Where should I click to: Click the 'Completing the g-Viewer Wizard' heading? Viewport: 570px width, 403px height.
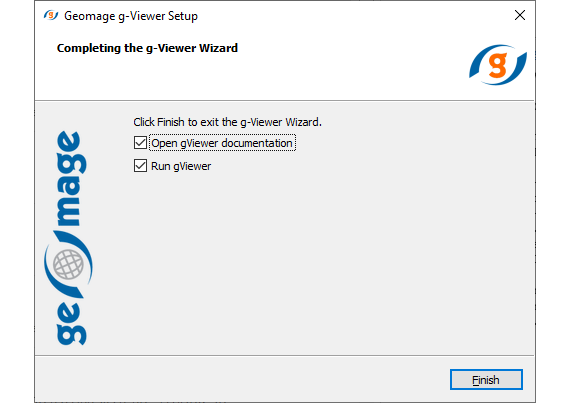[x=147, y=48]
